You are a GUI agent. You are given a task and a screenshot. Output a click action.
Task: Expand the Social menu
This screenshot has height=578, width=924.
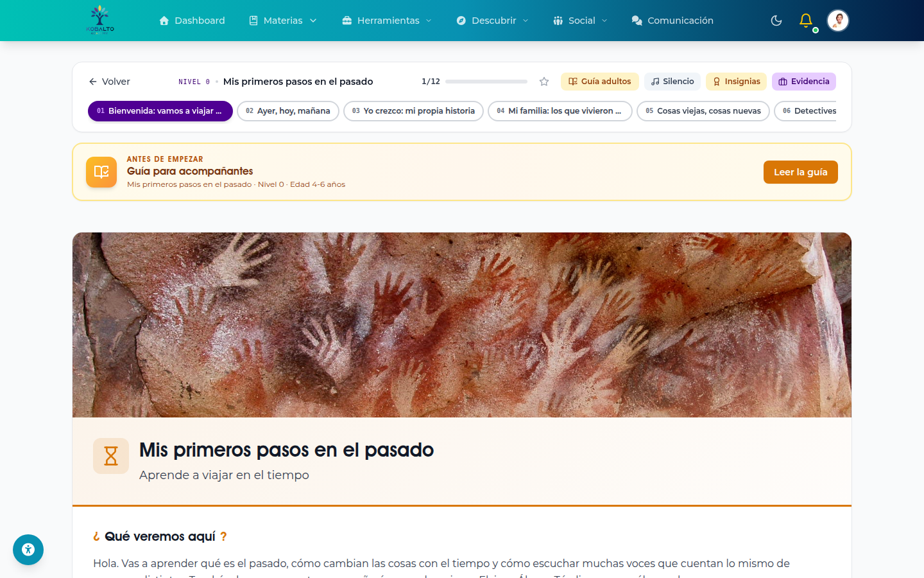[x=580, y=21]
